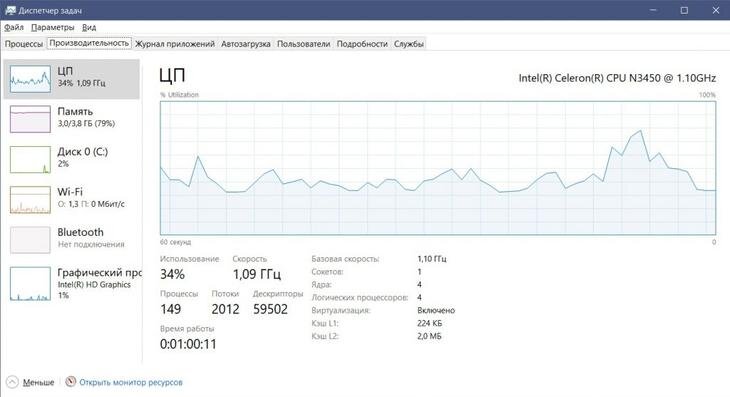Open the Параметры menu
Viewport: 730px width, 397px height.
click(x=53, y=27)
